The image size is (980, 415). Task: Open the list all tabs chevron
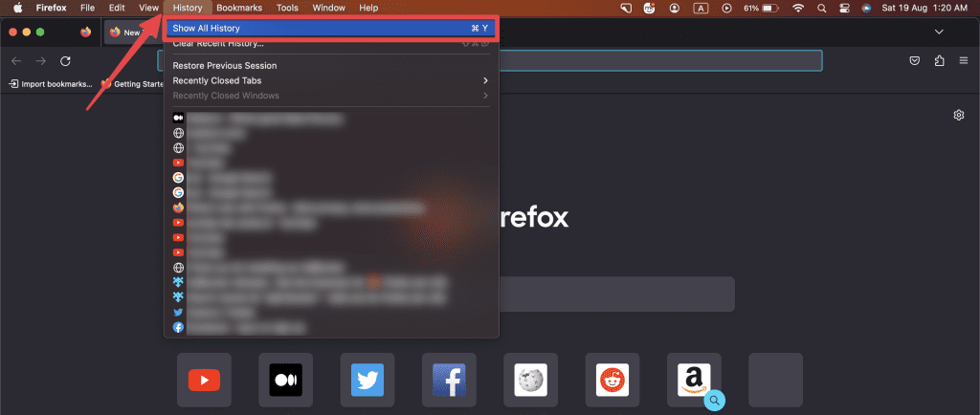pyautogui.click(x=939, y=32)
